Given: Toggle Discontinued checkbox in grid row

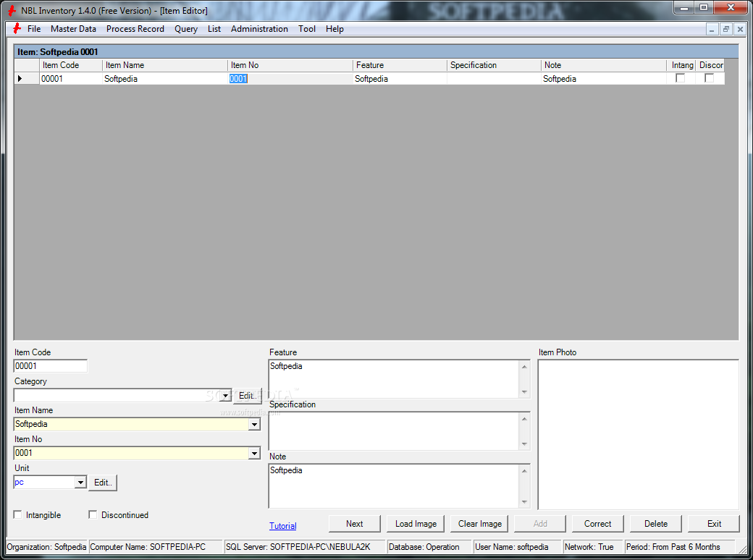Looking at the screenshot, I should (709, 78).
